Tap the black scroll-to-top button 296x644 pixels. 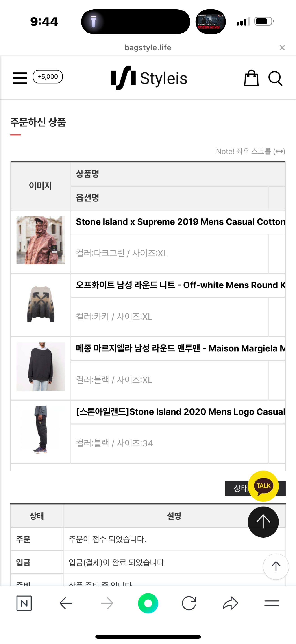(x=263, y=522)
